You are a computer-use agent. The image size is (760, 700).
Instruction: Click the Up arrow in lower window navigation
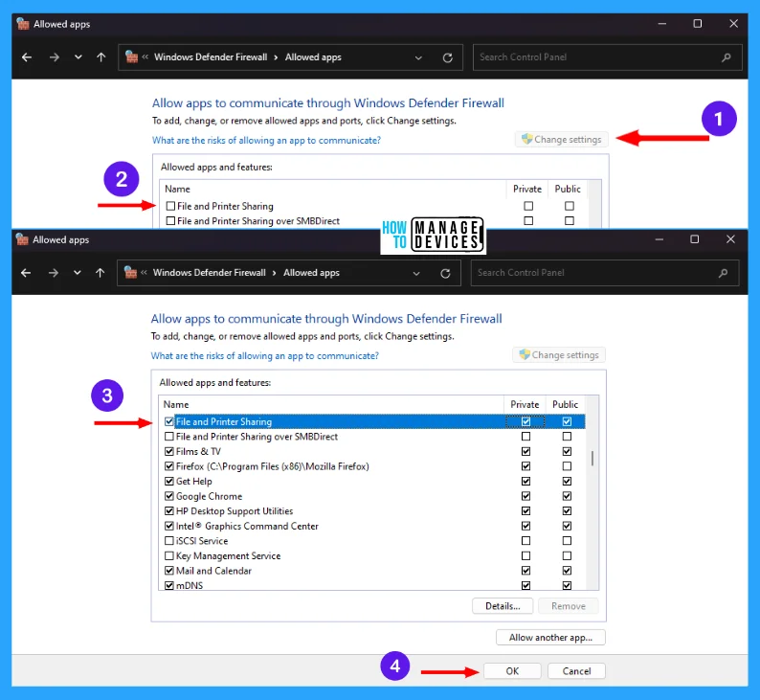101,273
